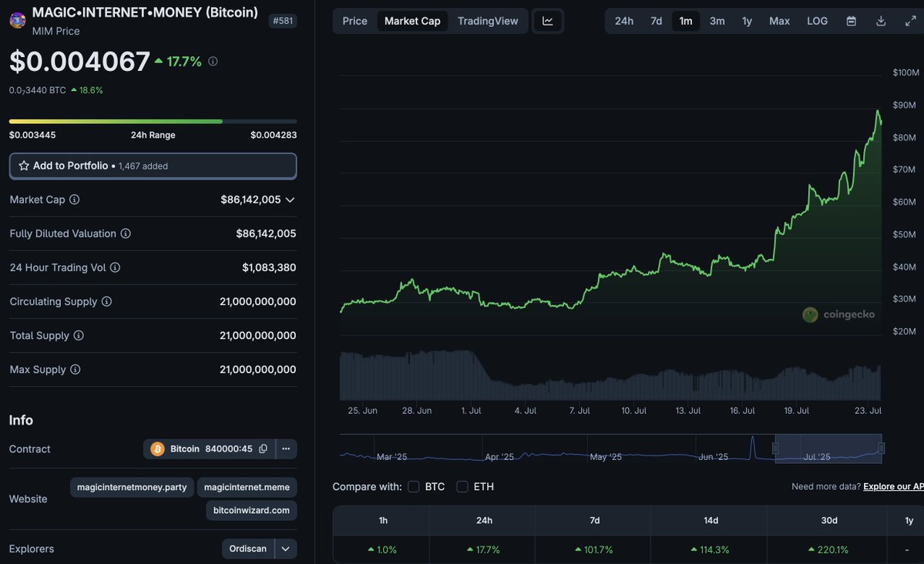Click the 24h Range progress bar

pos(153,122)
